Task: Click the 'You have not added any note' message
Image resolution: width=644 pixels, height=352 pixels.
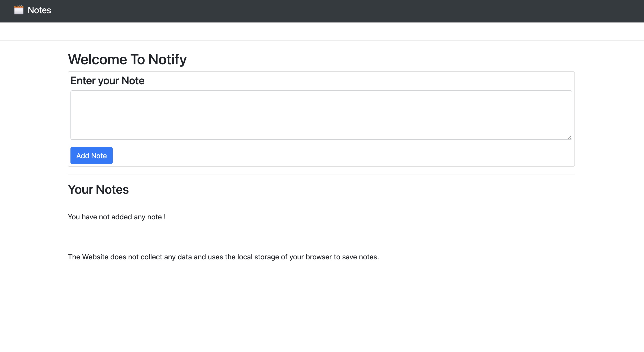Action: pyautogui.click(x=116, y=217)
